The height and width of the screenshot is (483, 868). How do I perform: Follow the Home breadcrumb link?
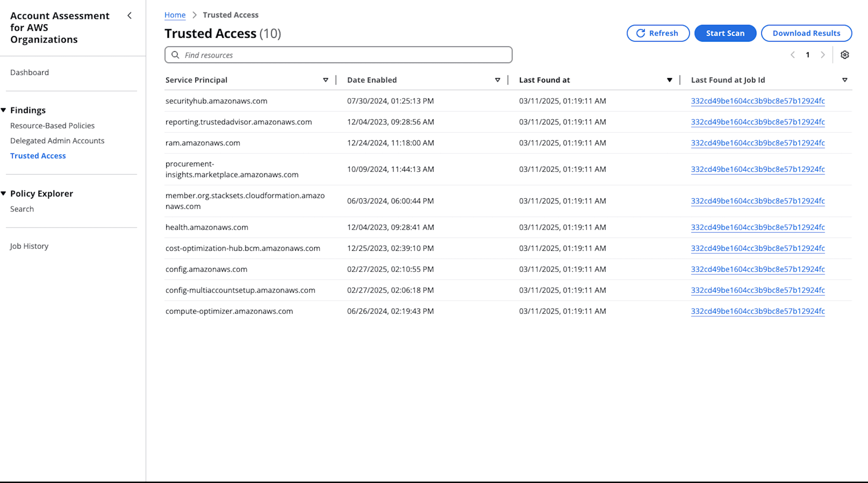175,15
